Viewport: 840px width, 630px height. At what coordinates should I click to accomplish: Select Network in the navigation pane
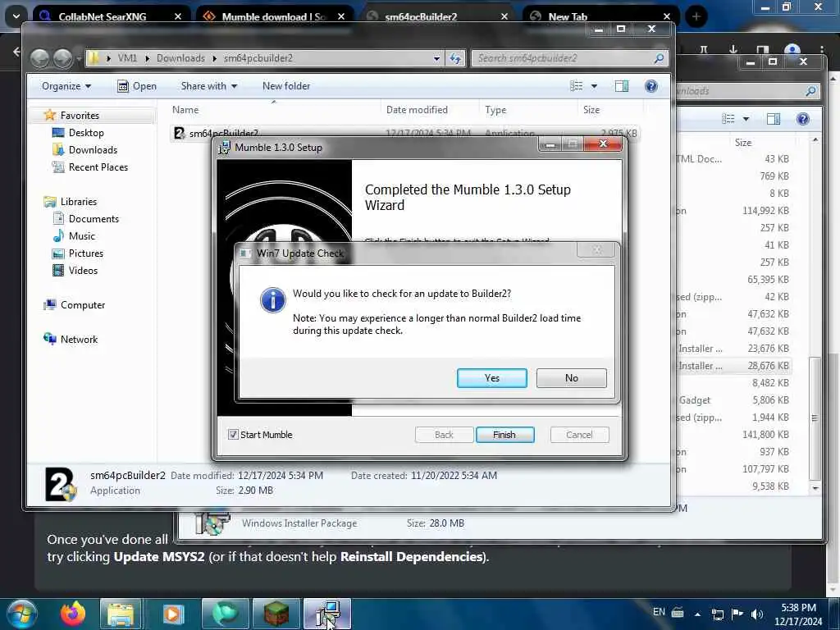tap(79, 339)
